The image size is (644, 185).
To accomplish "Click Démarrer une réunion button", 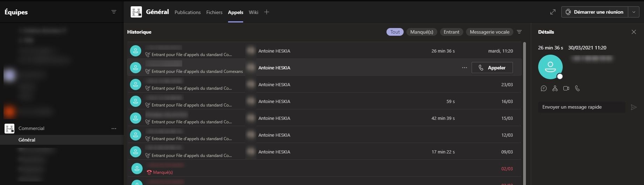I will pyautogui.click(x=595, y=12).
